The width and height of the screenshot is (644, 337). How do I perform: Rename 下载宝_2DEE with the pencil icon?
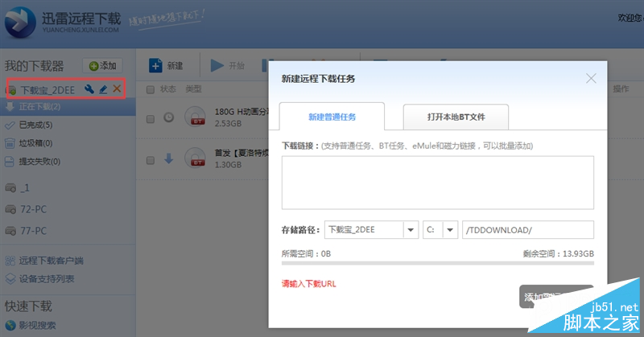(103, 89)
